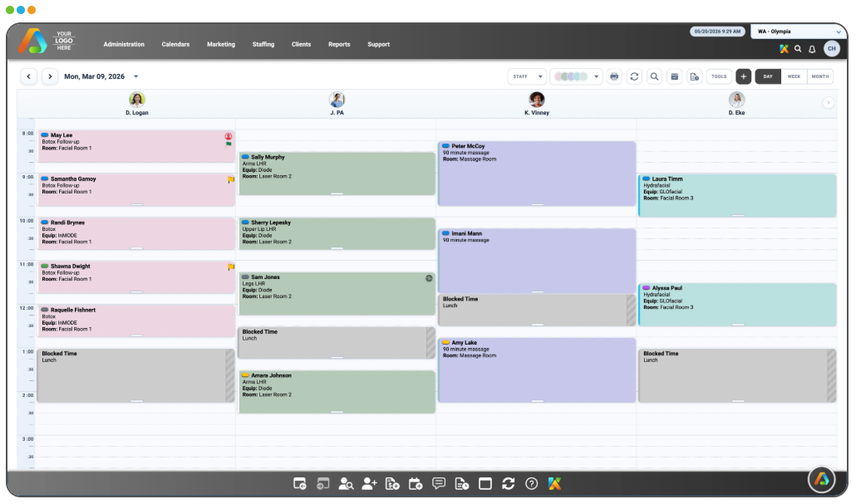Switch calendar to Week view

[x=794, y=77]
